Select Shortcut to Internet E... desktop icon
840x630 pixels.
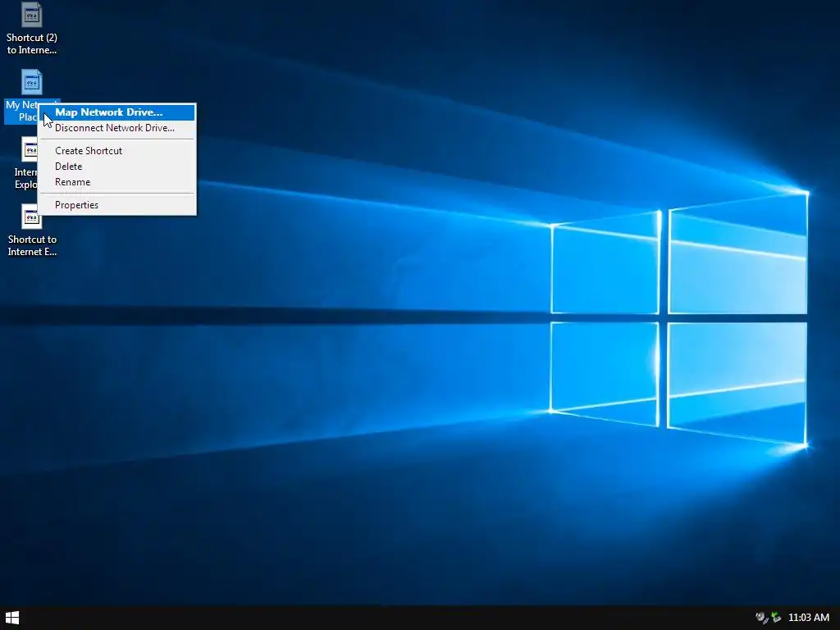tap(32, 217)
